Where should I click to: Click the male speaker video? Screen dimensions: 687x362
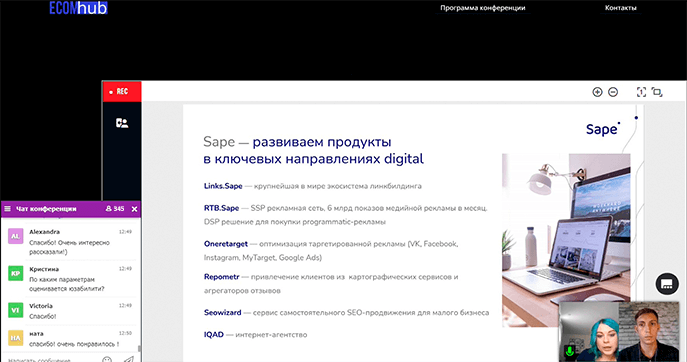point(649,332)
